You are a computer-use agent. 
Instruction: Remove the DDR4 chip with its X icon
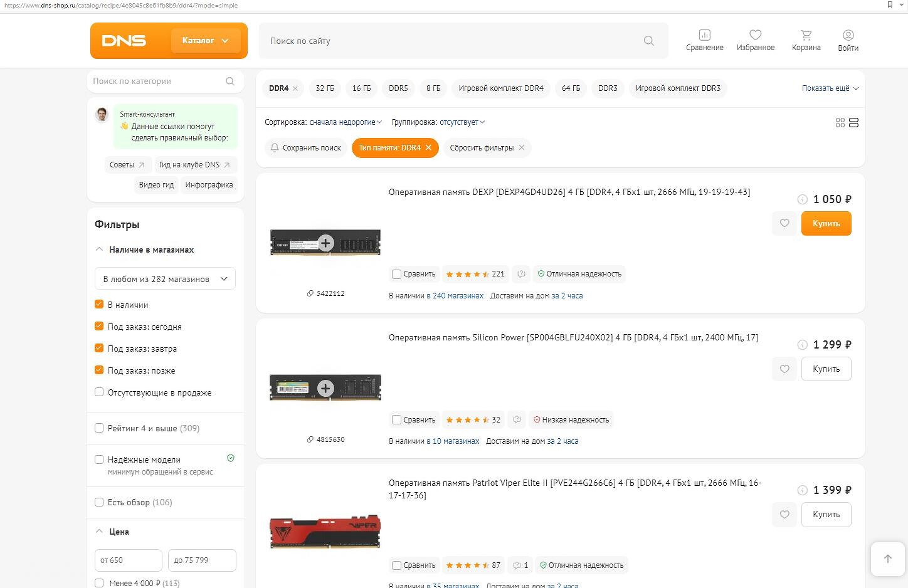[295, 88]
